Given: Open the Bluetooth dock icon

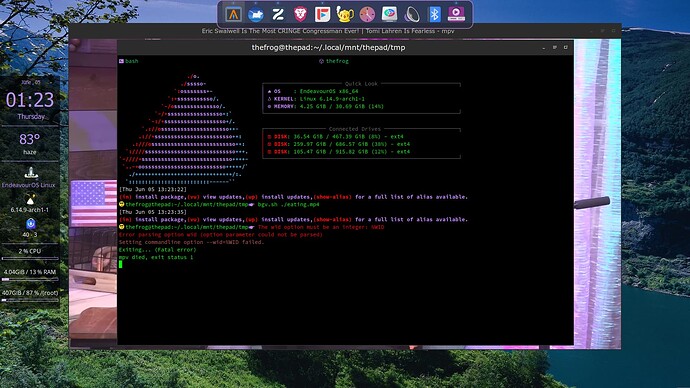Looking at the screenshot, I should click(x=434, y=14).
